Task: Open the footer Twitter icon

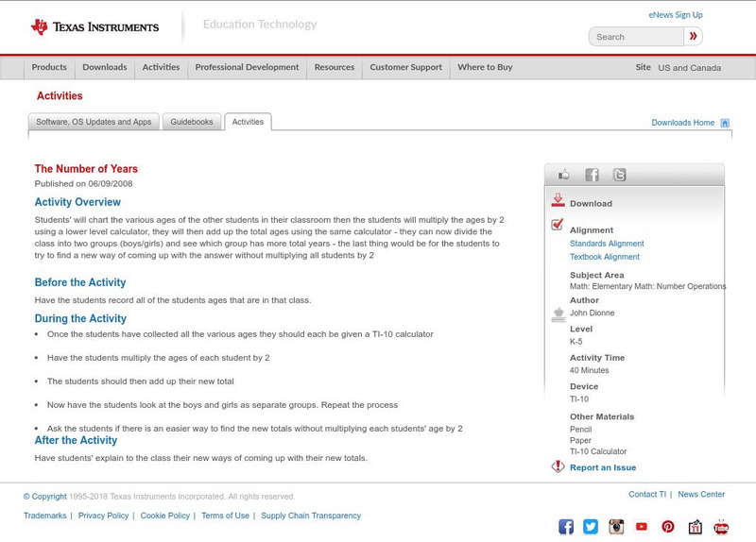Action: [591, 527]
